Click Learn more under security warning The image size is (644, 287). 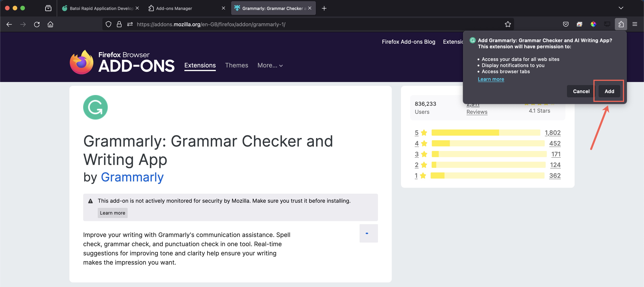point(113,213)
